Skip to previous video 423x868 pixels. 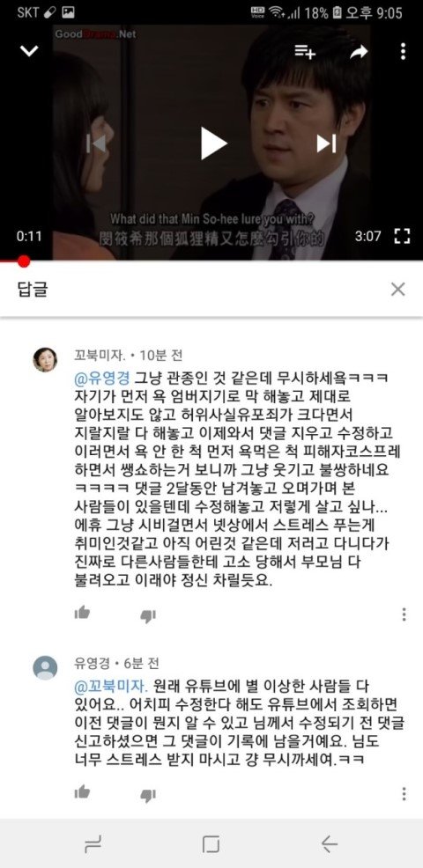tap(96, 143)
